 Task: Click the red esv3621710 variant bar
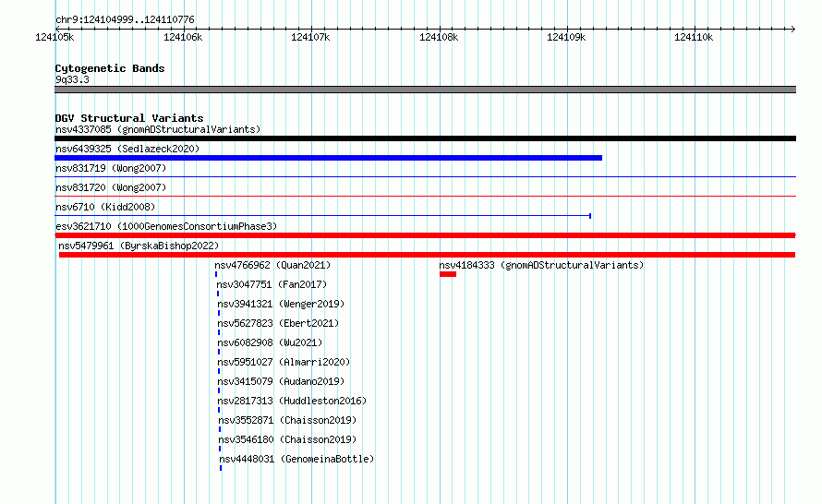click(425, 235)
